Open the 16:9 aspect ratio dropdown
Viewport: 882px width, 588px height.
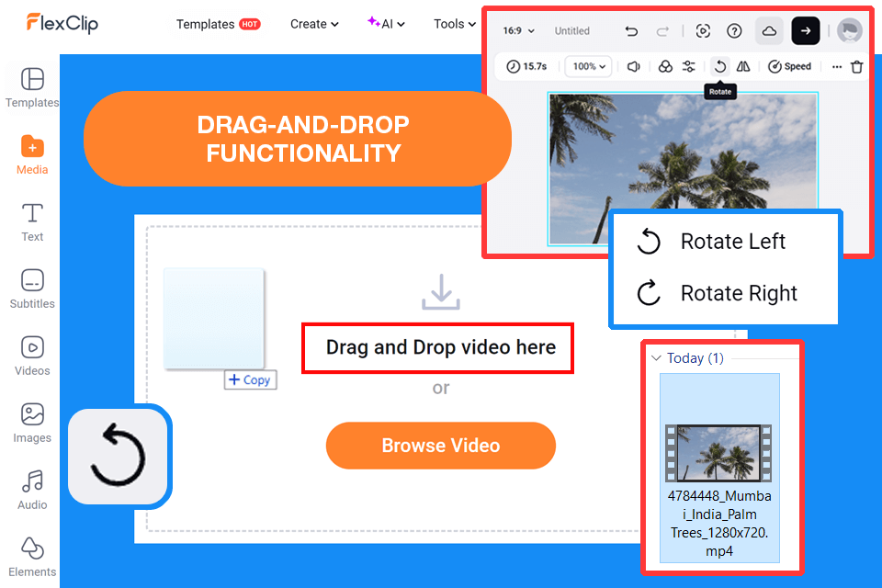point(518,31)
